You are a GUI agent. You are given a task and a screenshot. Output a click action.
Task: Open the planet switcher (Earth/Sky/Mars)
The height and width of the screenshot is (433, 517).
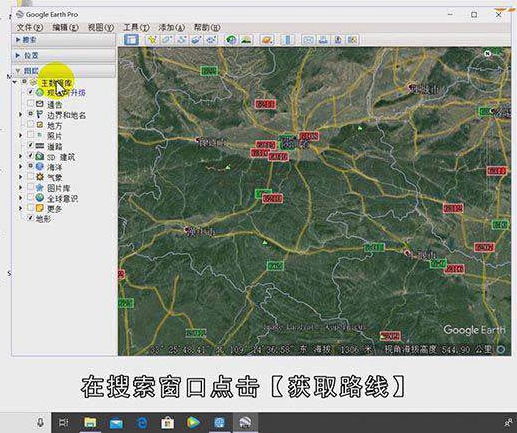click(x=267, y=40)
